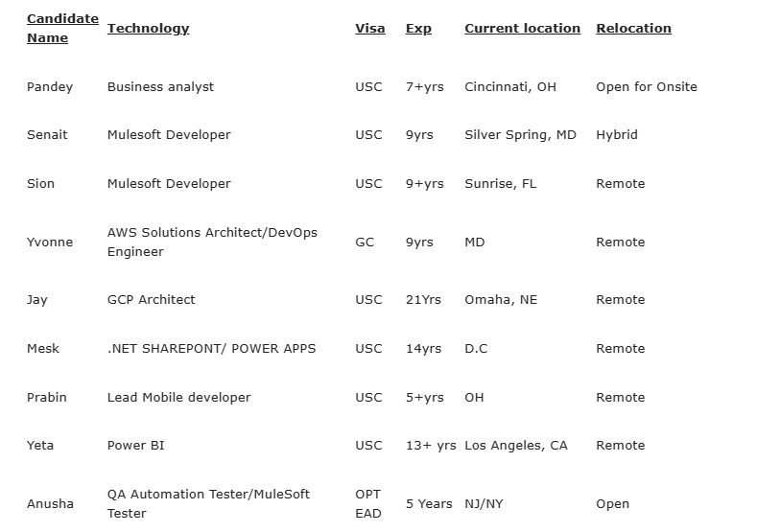Click Sunrise, FL location cell

point(500,183)
